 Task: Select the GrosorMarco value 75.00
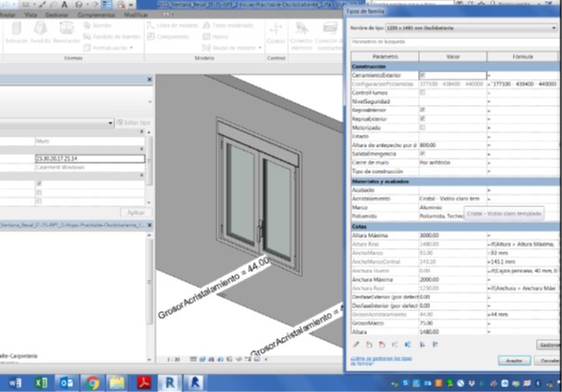[x=452, y=323]
